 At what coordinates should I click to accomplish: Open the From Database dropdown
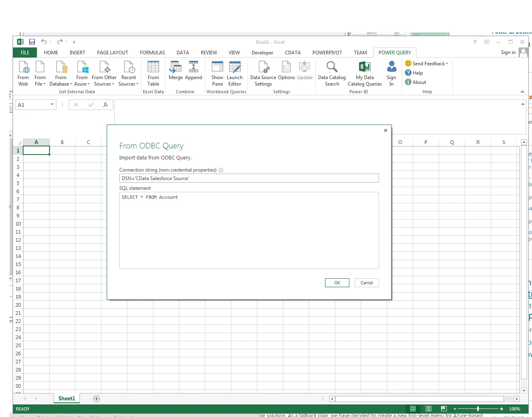coord(60,73)
